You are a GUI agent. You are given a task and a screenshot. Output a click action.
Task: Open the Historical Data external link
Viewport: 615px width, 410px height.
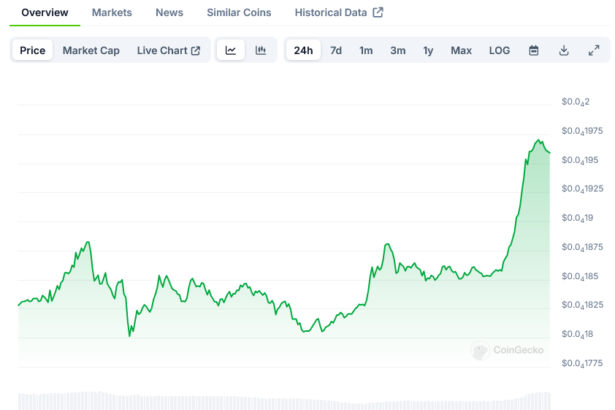point(338,13)
